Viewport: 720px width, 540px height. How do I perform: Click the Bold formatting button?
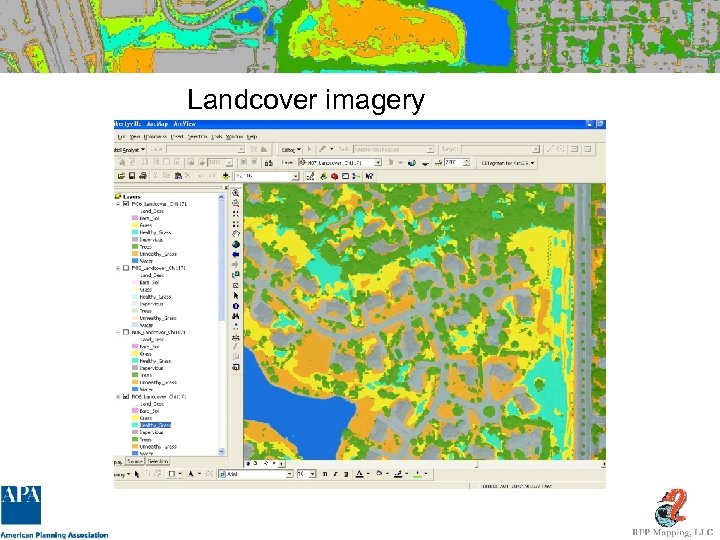pos(325,474)
